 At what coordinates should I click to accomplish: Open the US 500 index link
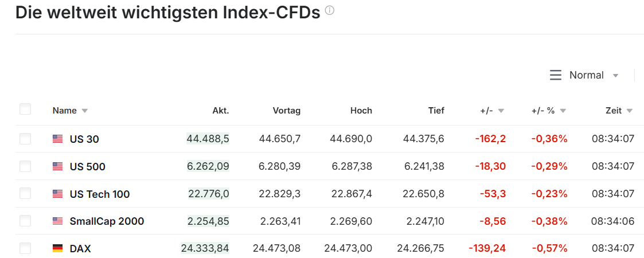click(x=87, y=167)
